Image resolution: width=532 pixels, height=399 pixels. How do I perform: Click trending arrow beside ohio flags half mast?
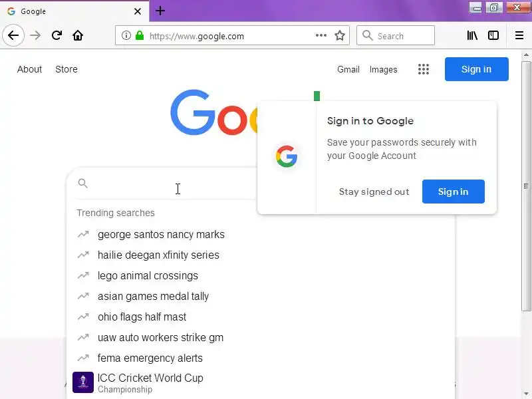(83, 317)
